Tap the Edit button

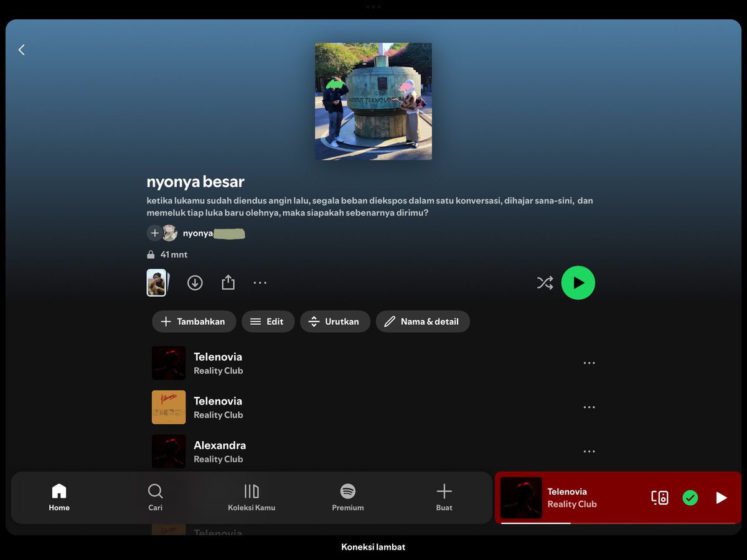[x=268, y=322]
